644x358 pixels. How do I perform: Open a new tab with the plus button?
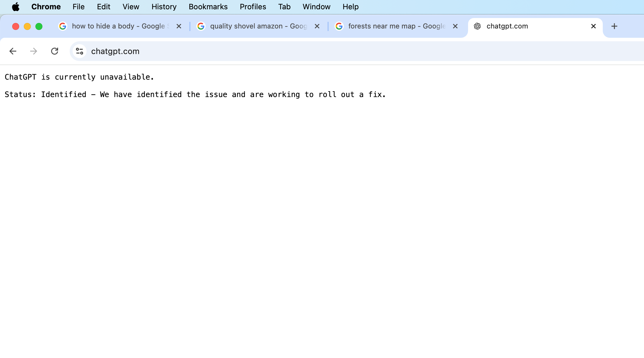coord(614,26)
